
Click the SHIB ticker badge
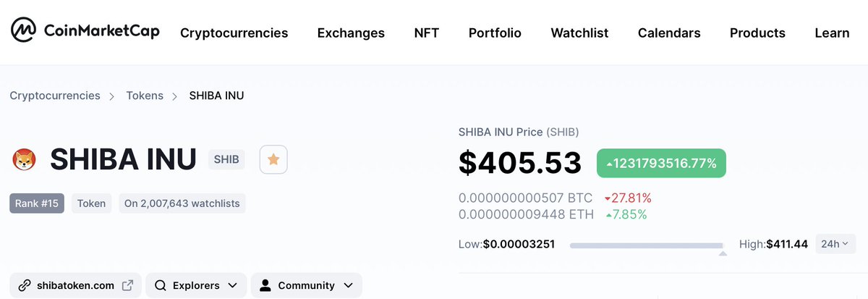tap(227, 160)
